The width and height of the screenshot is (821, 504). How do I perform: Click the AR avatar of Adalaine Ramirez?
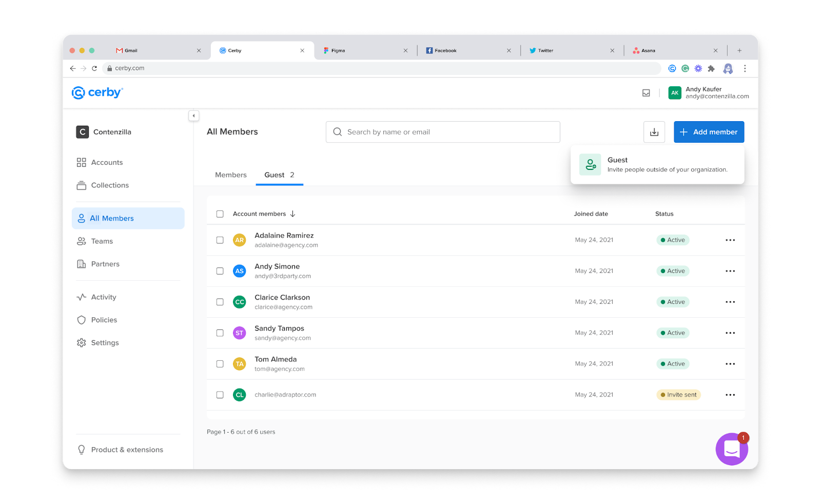(x=239, y=240)
